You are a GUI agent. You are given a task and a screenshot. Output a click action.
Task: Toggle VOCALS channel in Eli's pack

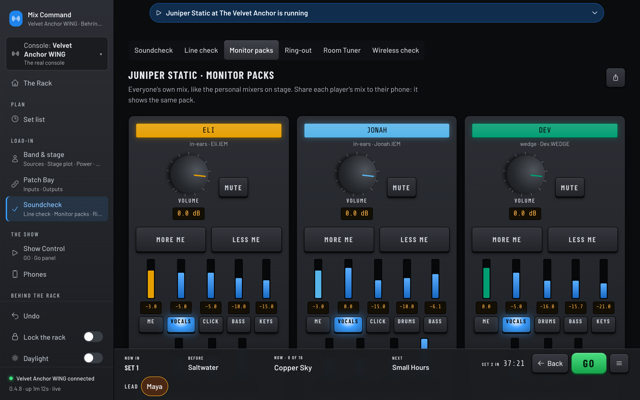[x=181, y=324]
